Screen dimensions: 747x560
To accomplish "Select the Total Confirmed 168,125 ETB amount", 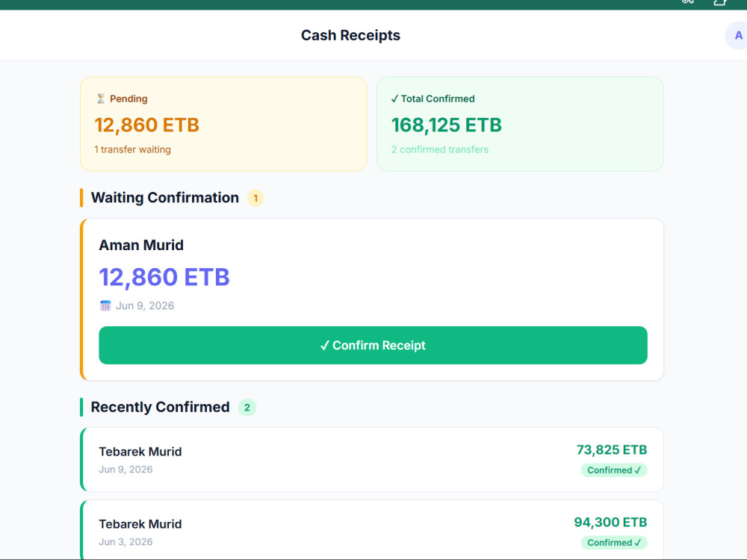I will coord(447,125).
